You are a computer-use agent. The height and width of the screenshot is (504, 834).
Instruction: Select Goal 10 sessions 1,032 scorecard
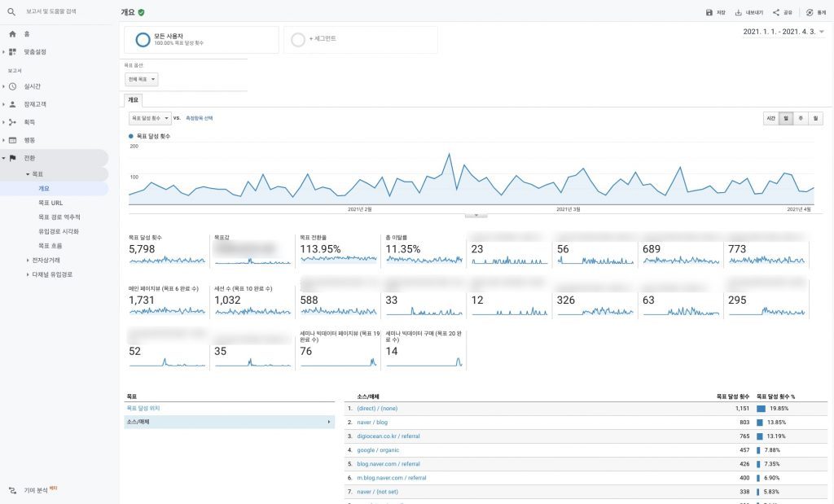[252, 301]
